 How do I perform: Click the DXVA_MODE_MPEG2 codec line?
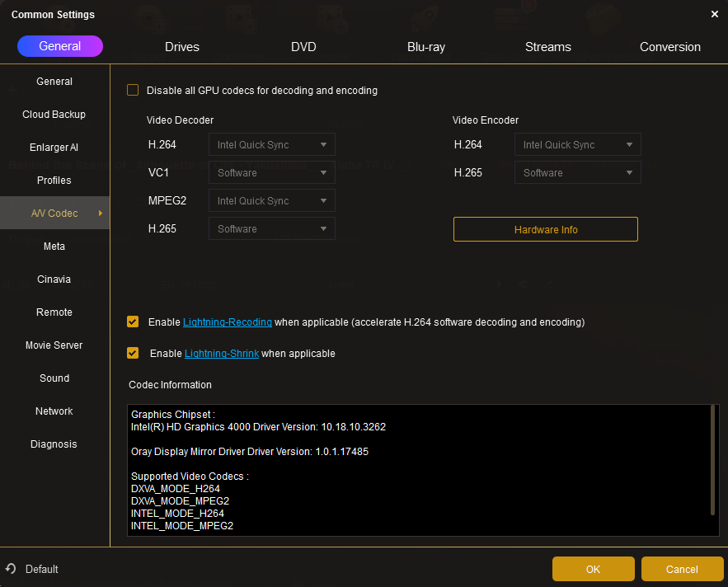tap(180, 501)
